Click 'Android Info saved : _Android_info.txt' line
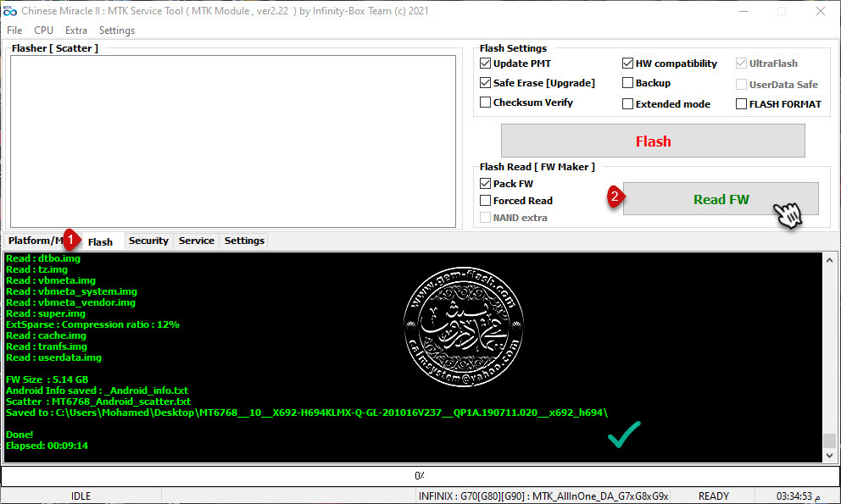Image resolution: width=841 pixels, height=504 pixels. click(x=97, y=390)
